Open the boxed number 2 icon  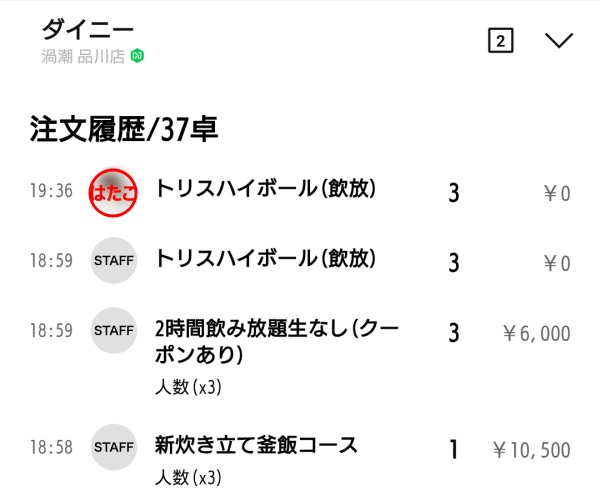coord(500,40)
